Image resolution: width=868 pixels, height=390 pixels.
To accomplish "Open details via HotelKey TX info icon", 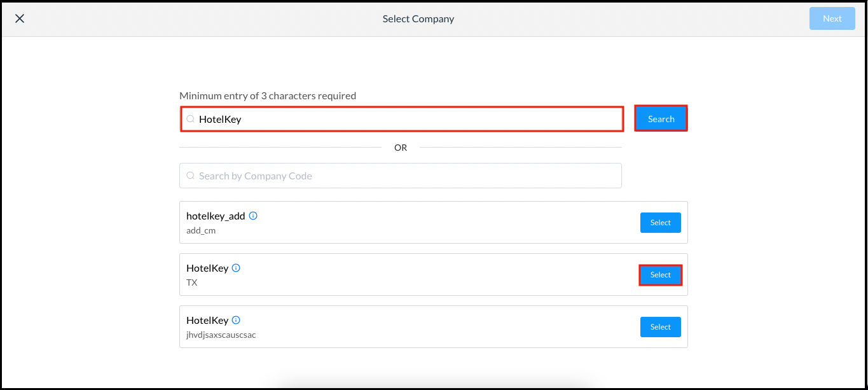I will click(236, 268).
